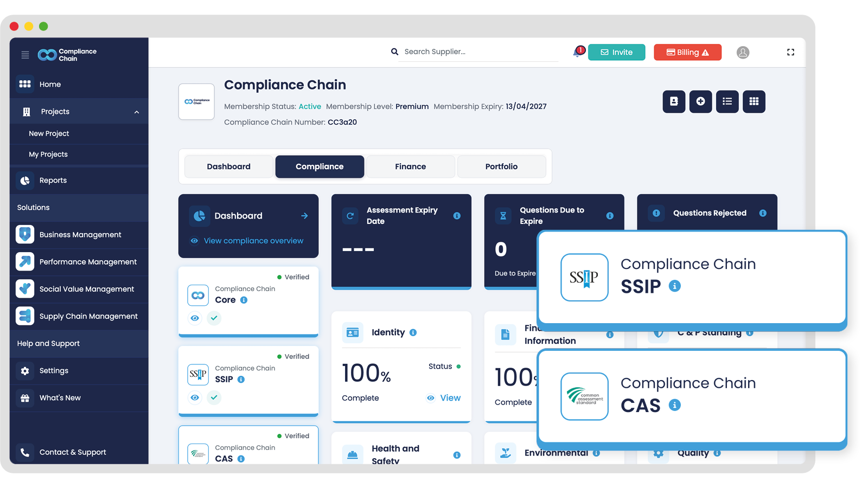Click Contact & Support phone icon
The width and height of the screenshot is (868, 488).
point(25,452)
